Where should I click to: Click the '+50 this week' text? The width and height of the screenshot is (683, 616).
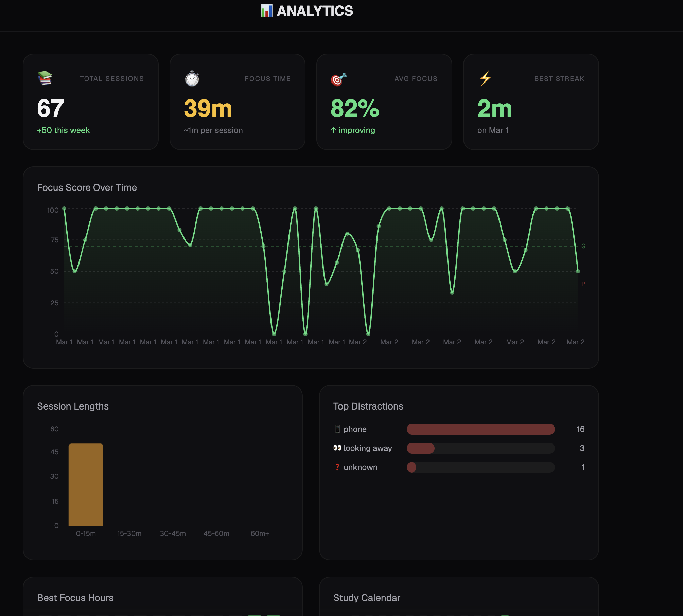(x=64, y=130)
